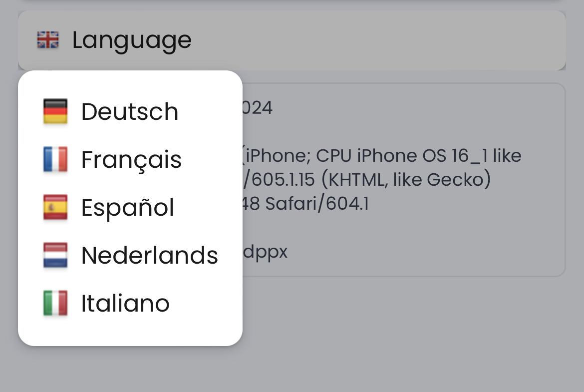
Task: Choose Español as the language
Action: tap(128, 208)
